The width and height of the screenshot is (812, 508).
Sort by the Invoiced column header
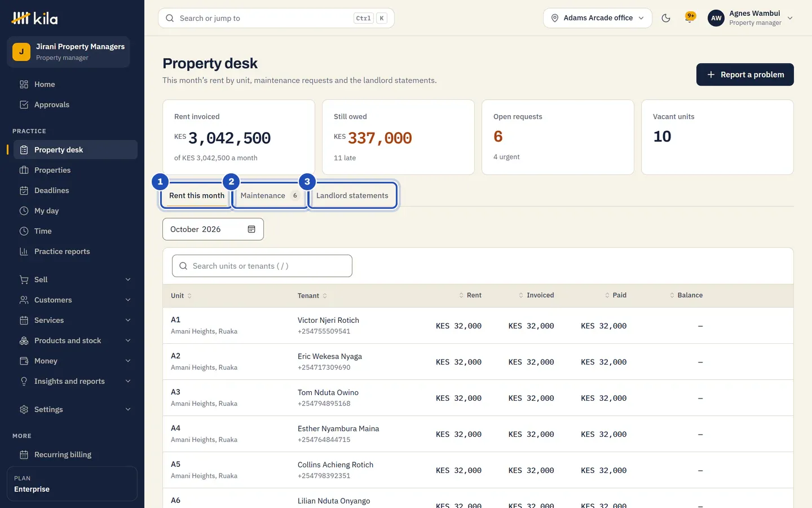pyautogui.click(x=536, y=295)
